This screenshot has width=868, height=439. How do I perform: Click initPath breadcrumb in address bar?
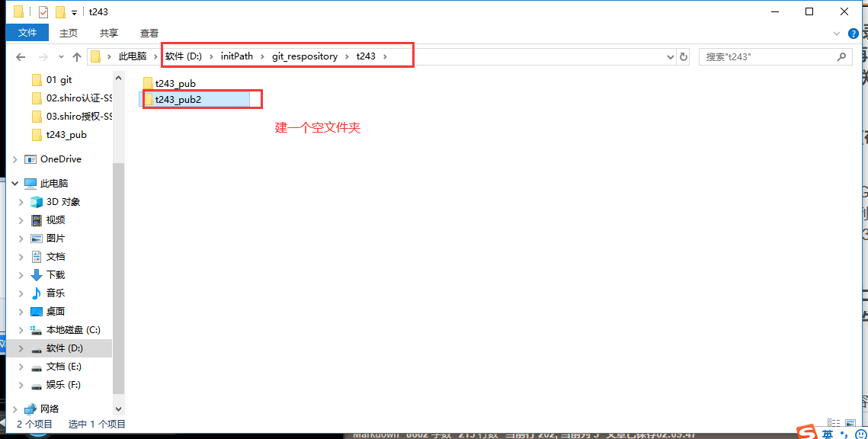[x=236, y=56]
